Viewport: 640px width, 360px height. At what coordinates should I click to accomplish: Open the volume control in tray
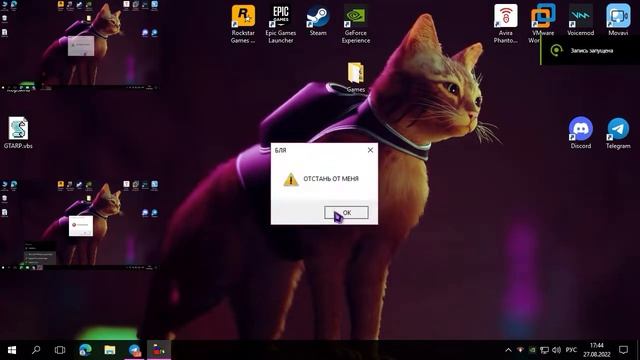point(556,350)
